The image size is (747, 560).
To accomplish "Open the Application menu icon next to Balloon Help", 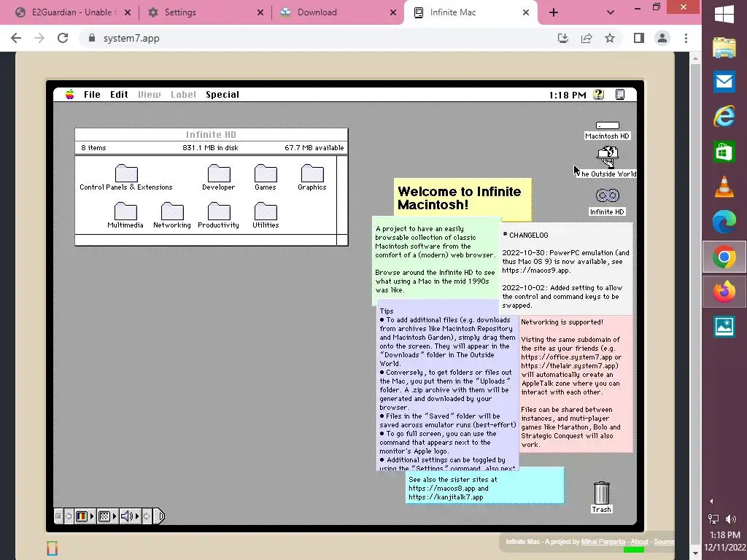I will click(620, 94).
